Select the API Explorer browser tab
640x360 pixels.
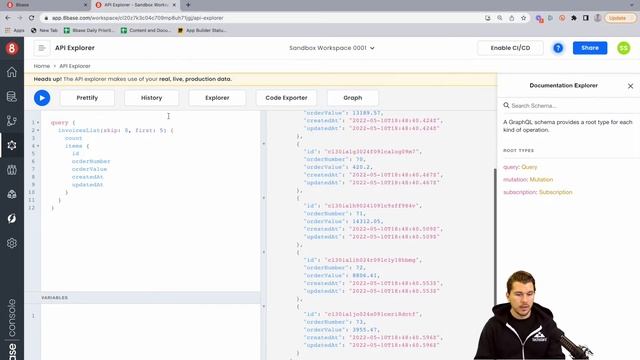click(135, 5)
